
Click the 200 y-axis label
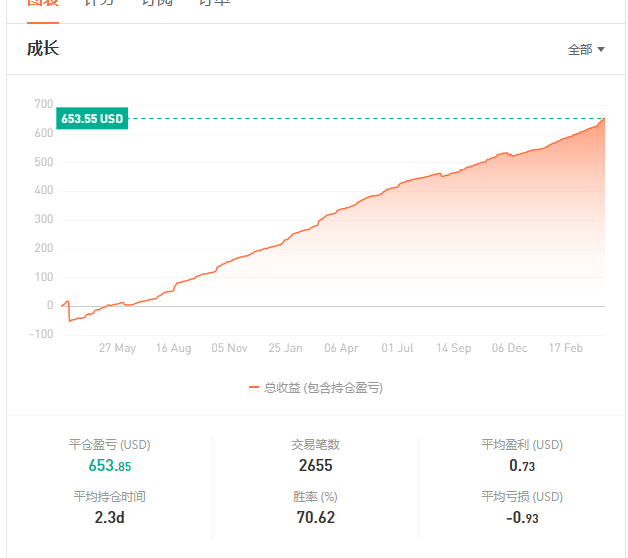coord(44,248)
